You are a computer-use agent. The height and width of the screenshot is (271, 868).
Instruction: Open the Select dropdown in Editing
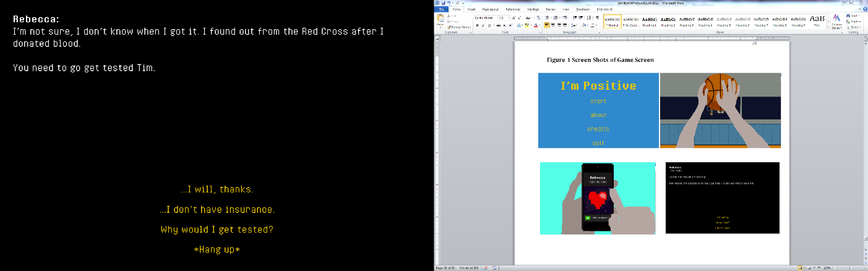854,27
